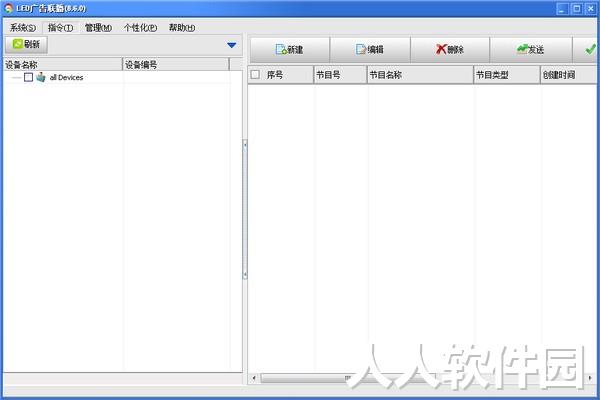Open the 管理(M) menu
Viewport: 600px width, 400px height.
[98, 28]
